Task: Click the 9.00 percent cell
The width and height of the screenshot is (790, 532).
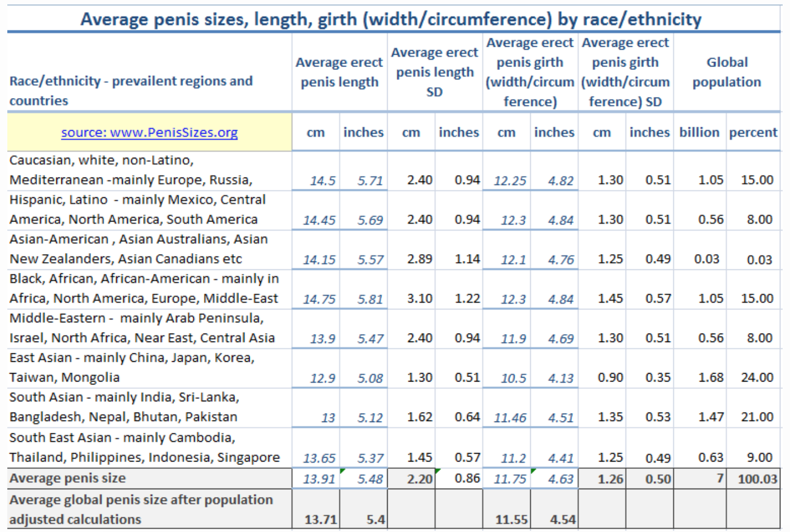Action: (760, 458)
